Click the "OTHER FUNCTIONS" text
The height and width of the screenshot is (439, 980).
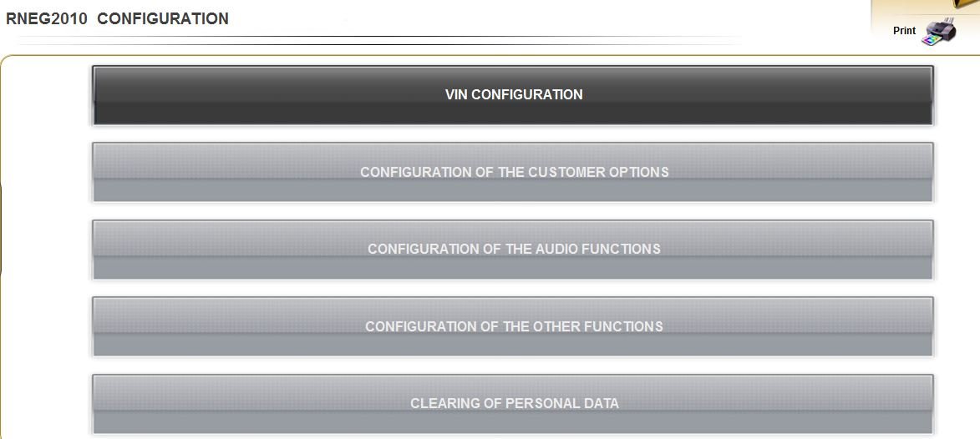coord(597,326)
